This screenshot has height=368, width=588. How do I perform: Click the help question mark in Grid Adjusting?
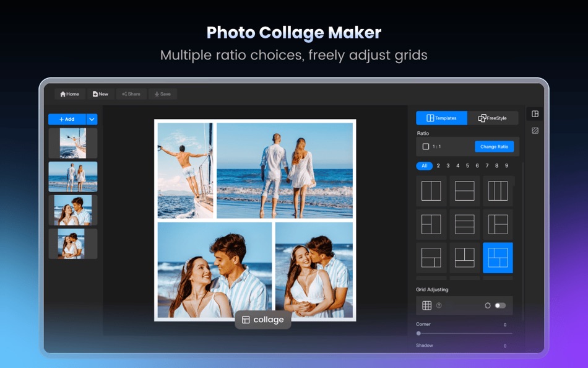[439, 305]
